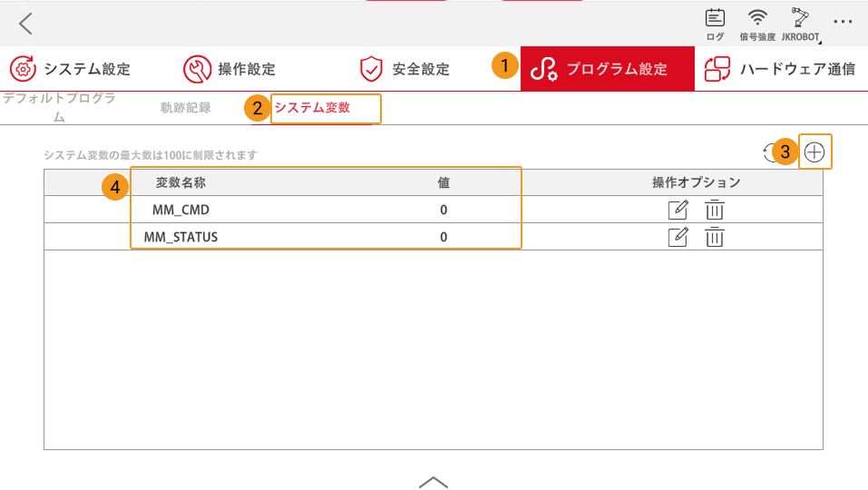Open the three-dot more options menu
The width and height of the screenshot is (868, 490).
pos(843,22)
